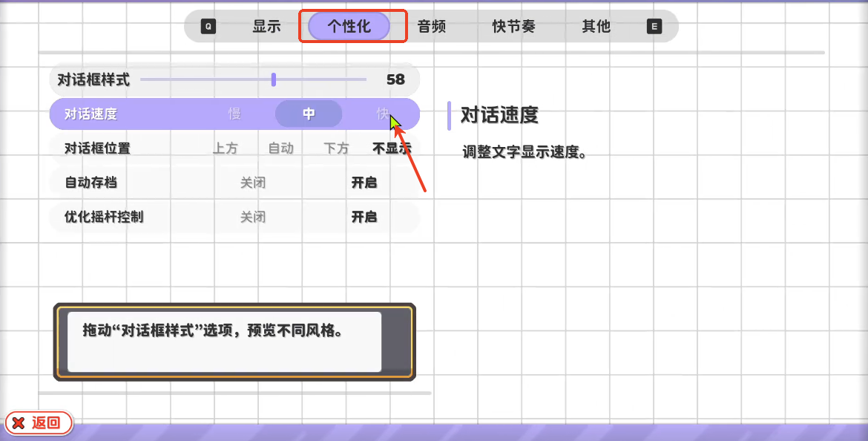Select the 对话框样式 row label
The image size is (868, 441).
93,79
